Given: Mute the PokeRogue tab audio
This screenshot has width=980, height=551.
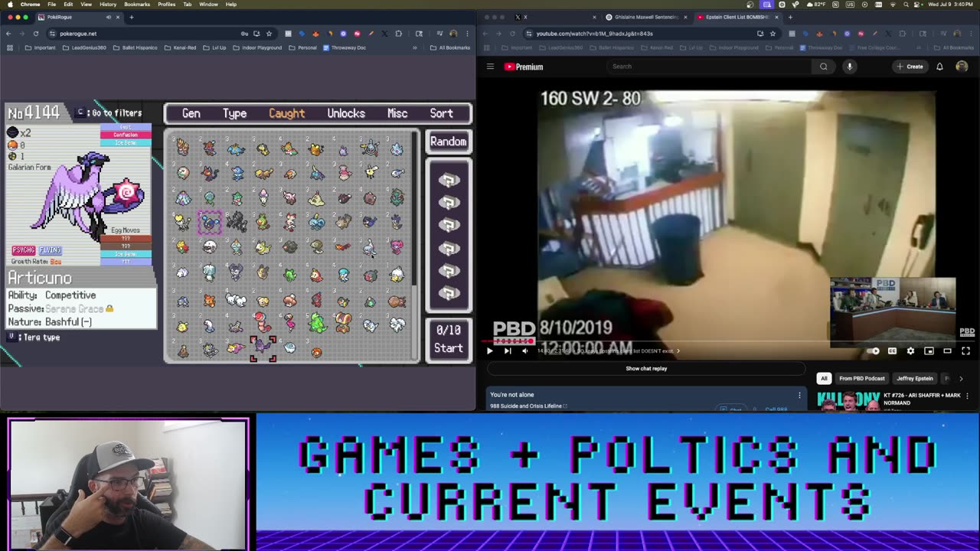Looking at the screenshot, I should pyautogui.click(x=108, y=17).
